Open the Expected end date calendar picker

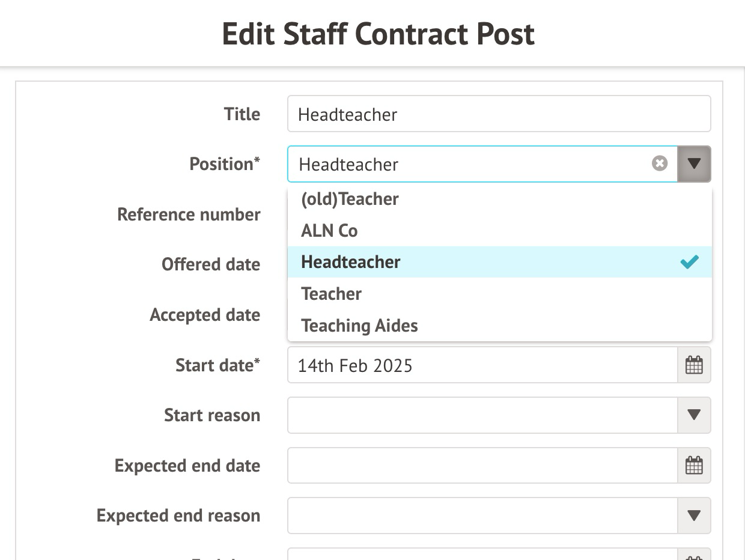[694, 466]
